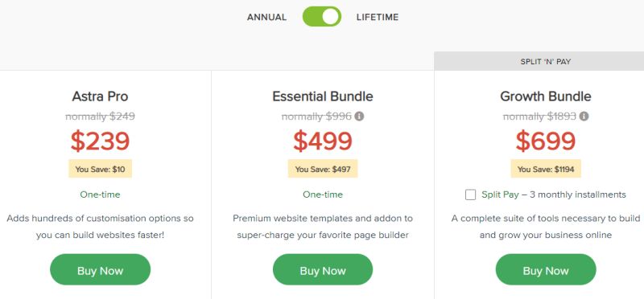
Task: Enable the Split Pay checkbox
Action: point(470,195)
